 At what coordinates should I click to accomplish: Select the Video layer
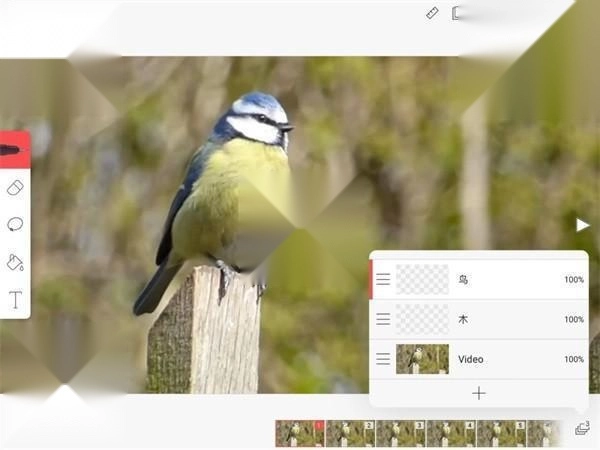[500, 359]
